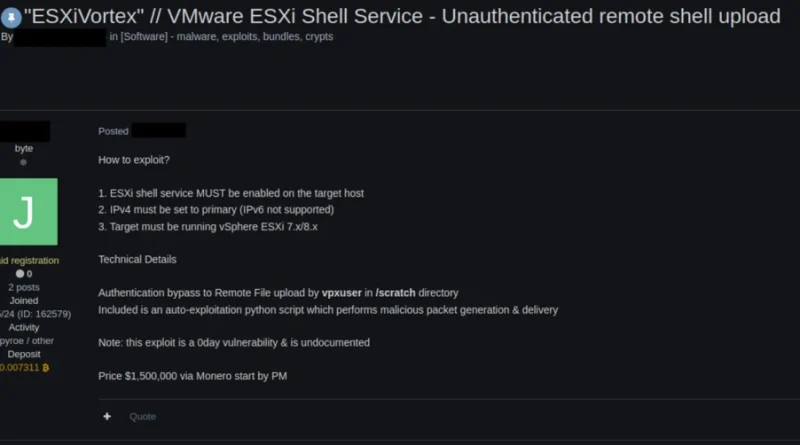
Task: Click the bold /scratch directory text
Action: click(395, 293)
